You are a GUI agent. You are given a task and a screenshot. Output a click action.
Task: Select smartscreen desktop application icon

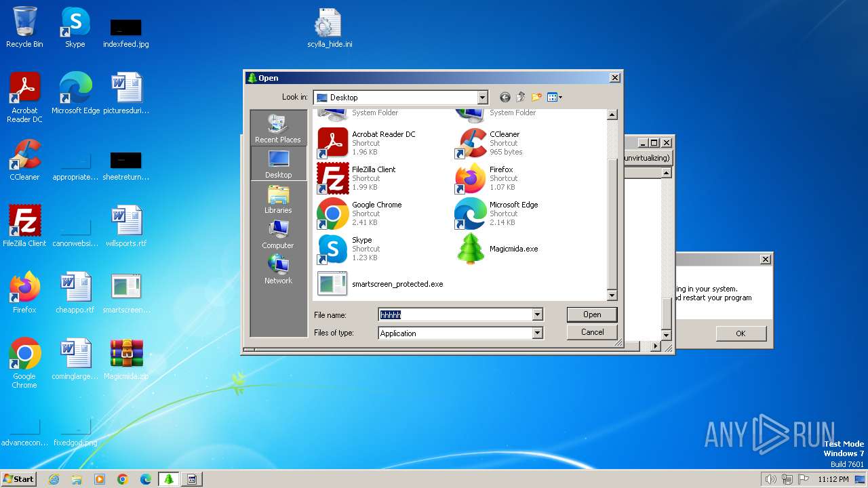(x=126, y=293)
